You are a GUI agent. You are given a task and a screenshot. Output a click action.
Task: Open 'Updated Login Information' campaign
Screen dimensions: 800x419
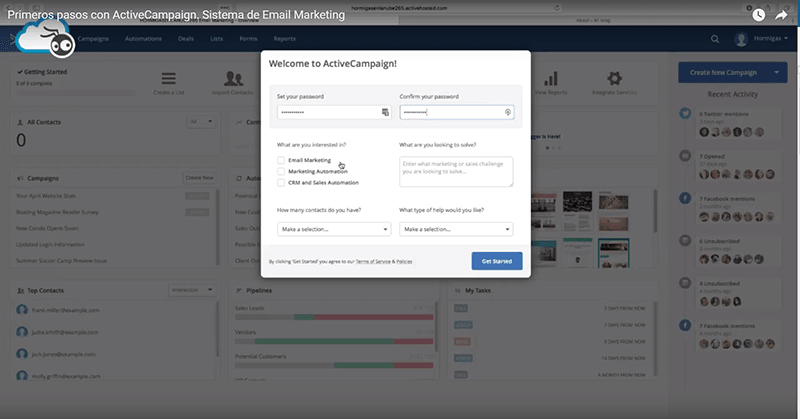point(50,245)
